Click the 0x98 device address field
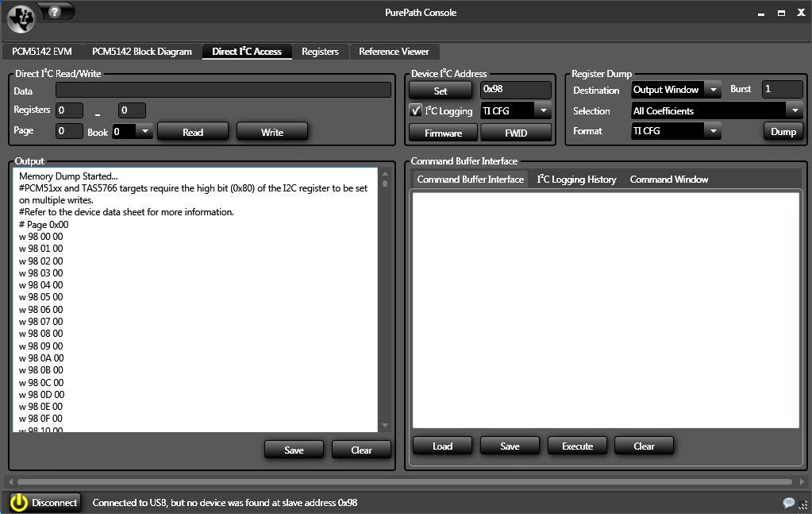This screenshot has width=812, height=514. (x=516, y=89)
